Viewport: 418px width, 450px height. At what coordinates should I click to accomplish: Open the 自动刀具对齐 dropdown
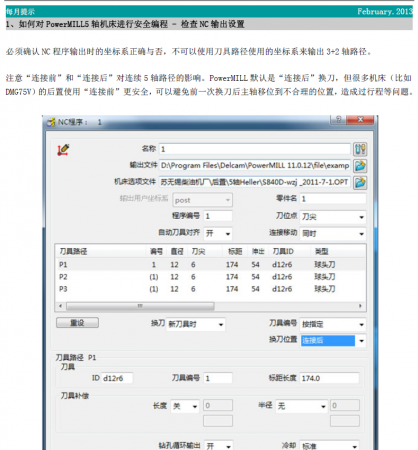pyautogui.click(x=218, y=233)
